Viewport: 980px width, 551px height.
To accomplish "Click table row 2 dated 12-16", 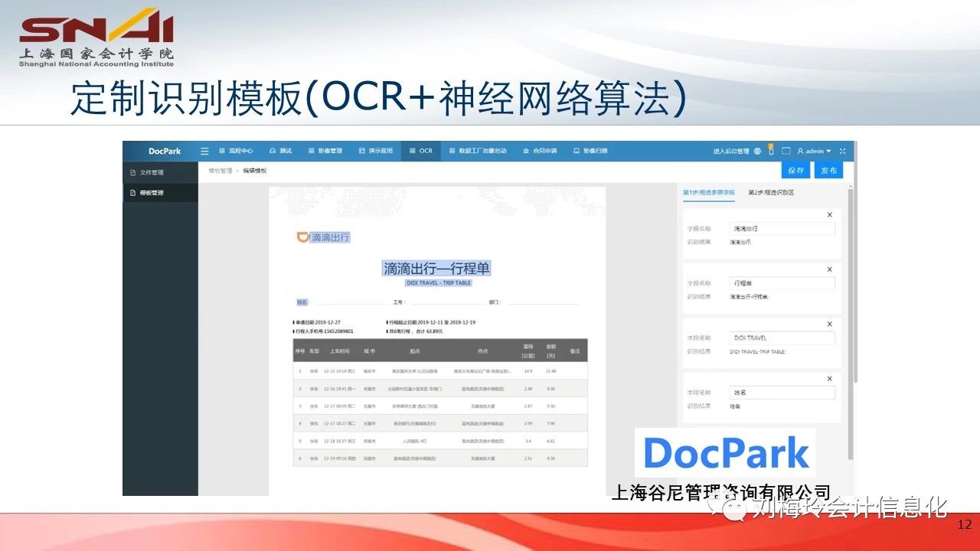I will coord(440,388).
